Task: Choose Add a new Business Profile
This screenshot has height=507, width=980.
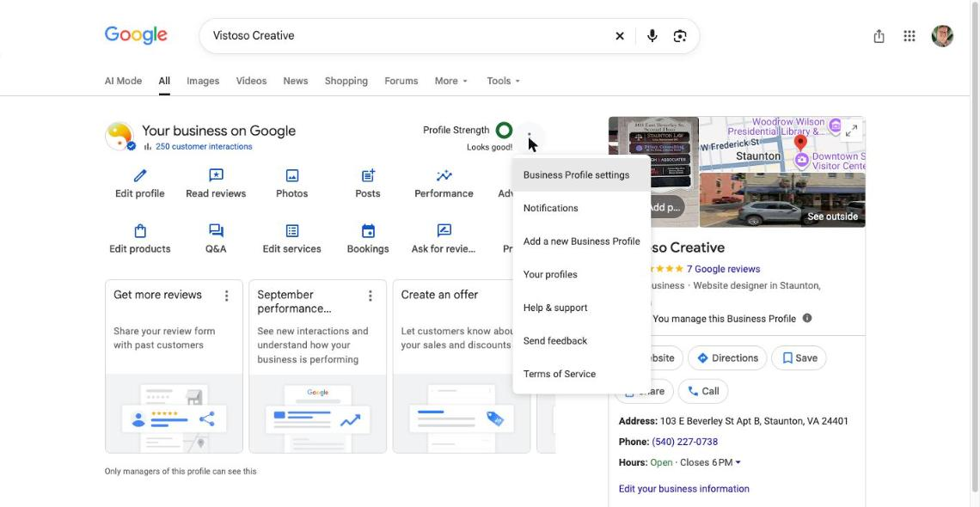Action: click(x=581, y=241)
